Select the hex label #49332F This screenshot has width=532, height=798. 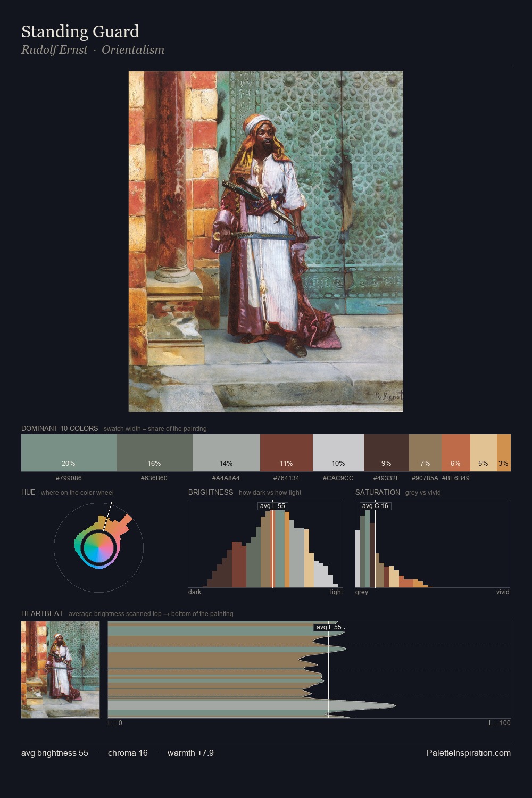click(386, 478)
